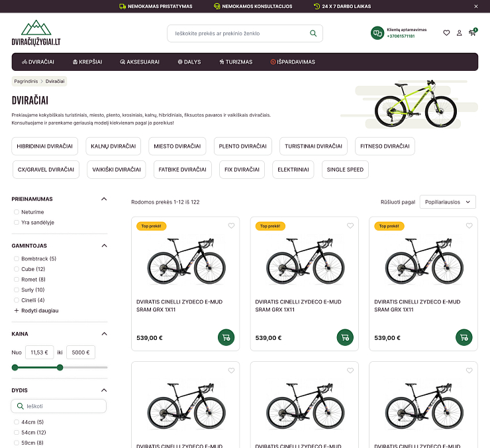Click the headset icon beside Nemokamos konsultacijos
Viewport: 490px width, 448px height.
click(217, 6)
